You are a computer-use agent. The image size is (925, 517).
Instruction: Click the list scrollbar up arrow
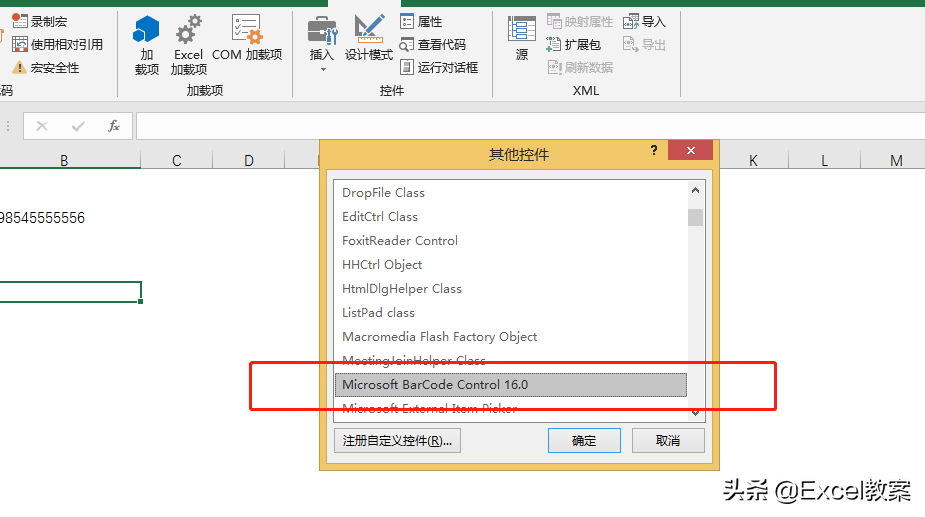[696, 190]
